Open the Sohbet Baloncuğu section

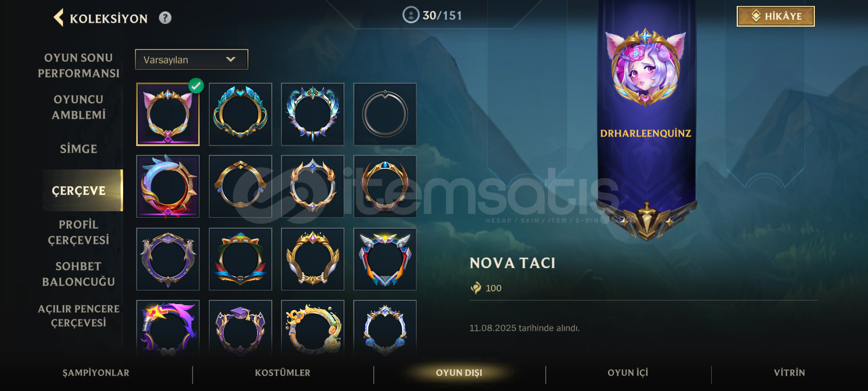[79, 274]
